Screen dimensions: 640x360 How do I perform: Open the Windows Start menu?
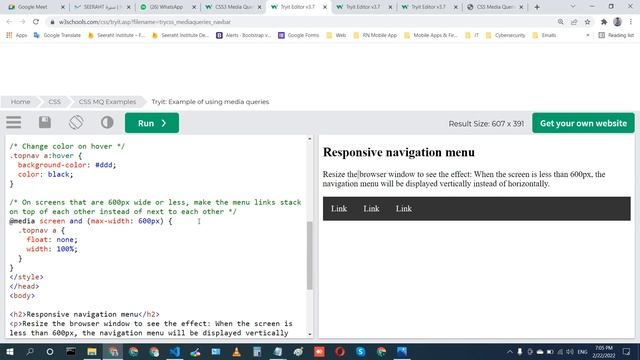tap(9, 351)
